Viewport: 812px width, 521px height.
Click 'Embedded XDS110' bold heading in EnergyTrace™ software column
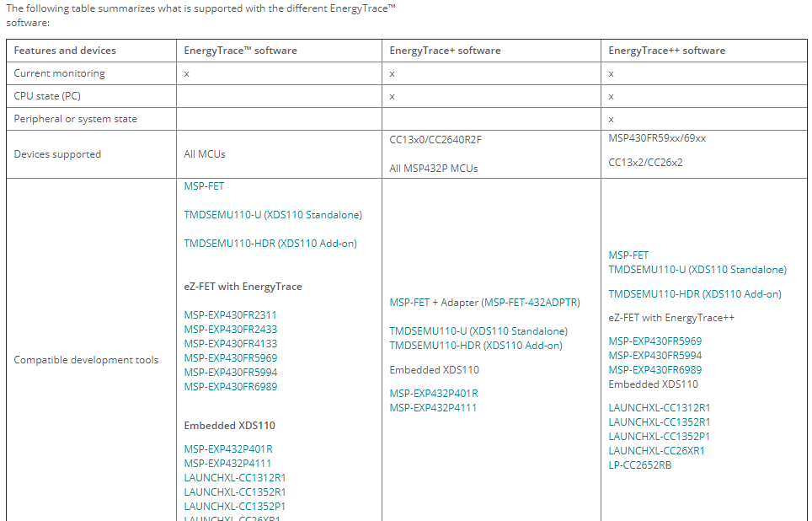tap(229, 425)
